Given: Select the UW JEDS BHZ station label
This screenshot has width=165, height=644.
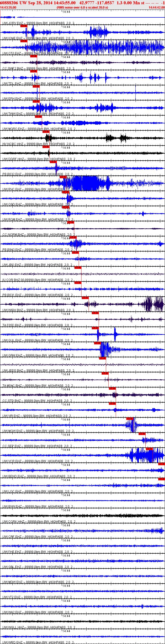Looking at the screenshot, I should pyautogui.click(x=38, y=371).
